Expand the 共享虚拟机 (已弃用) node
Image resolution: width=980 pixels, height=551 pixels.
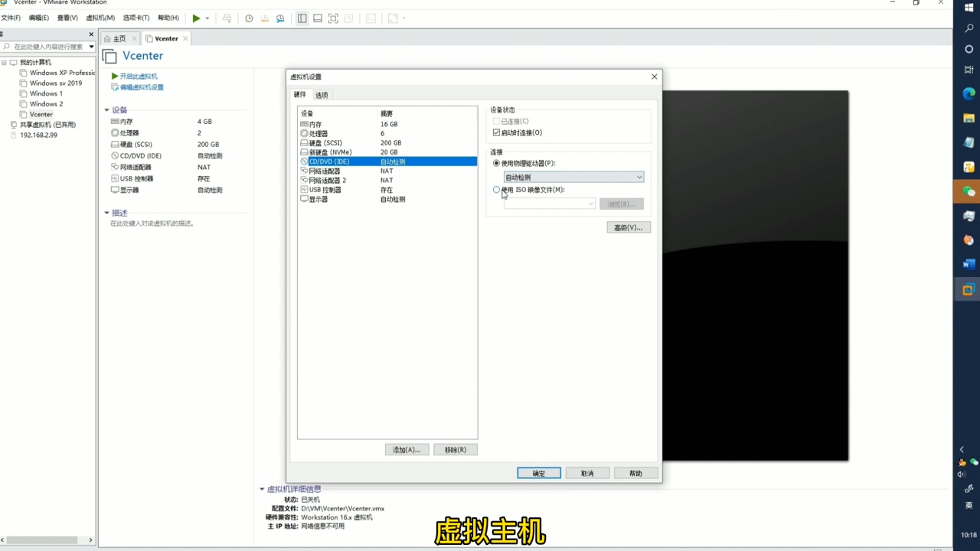click(42, 125)
